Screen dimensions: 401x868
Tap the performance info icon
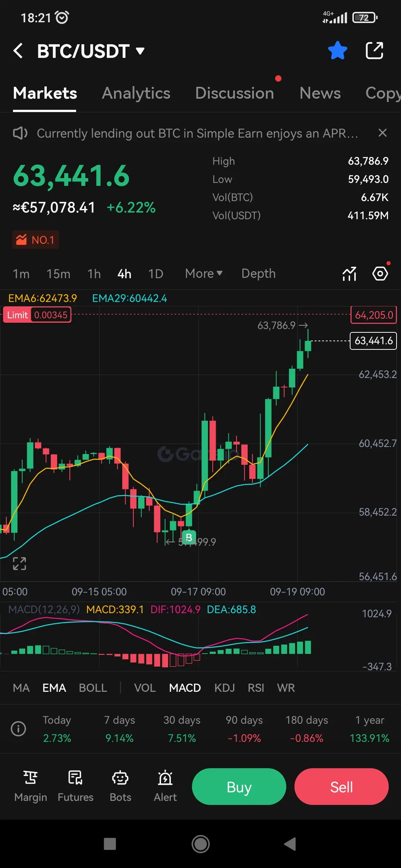[x=19, y=729]
